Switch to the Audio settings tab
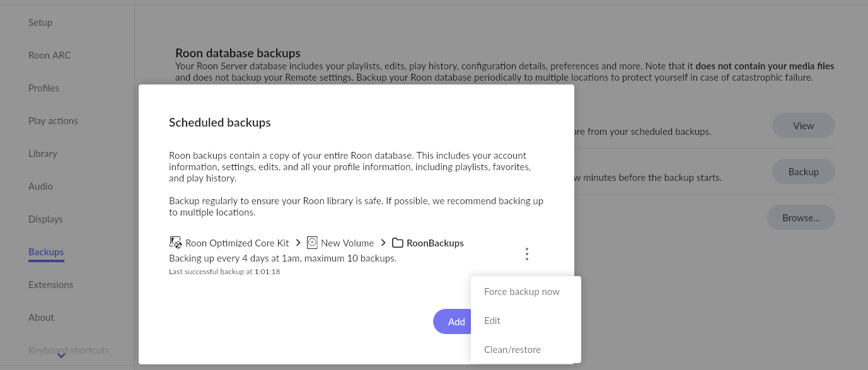The image size is (868, 370). click(40, 187)
